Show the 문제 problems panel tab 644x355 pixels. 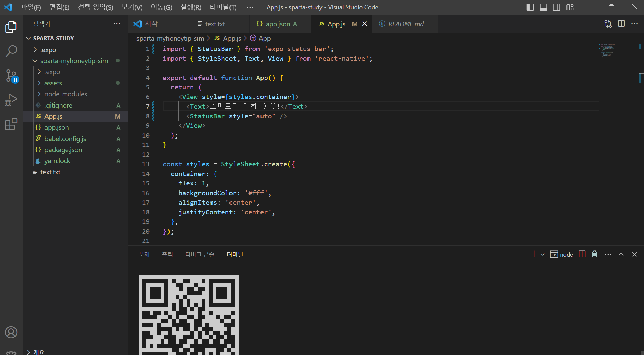coord(144,255)
